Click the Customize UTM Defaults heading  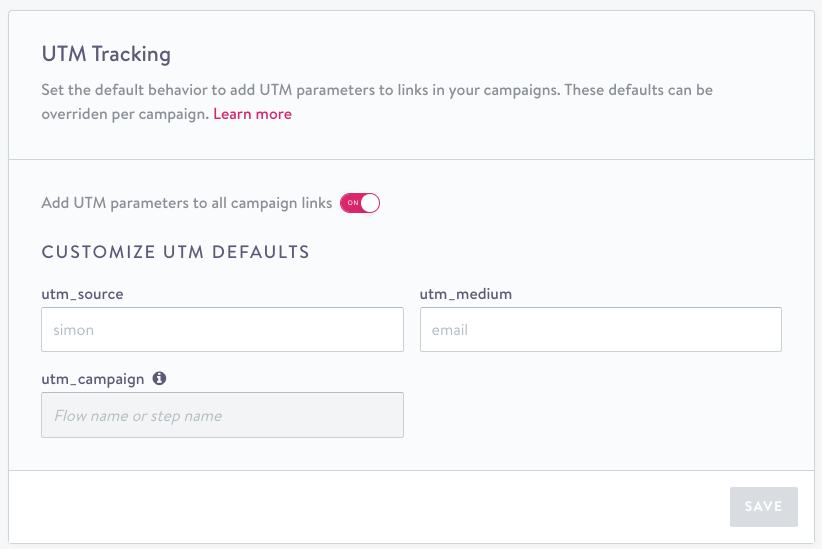coord(176,252)
